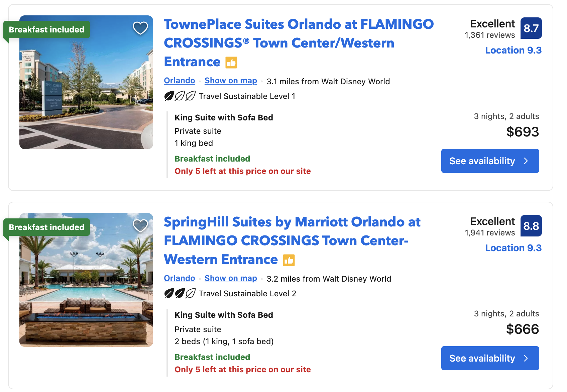Save SpringHill Suites to wishlist heart

(x=140, y=226)
